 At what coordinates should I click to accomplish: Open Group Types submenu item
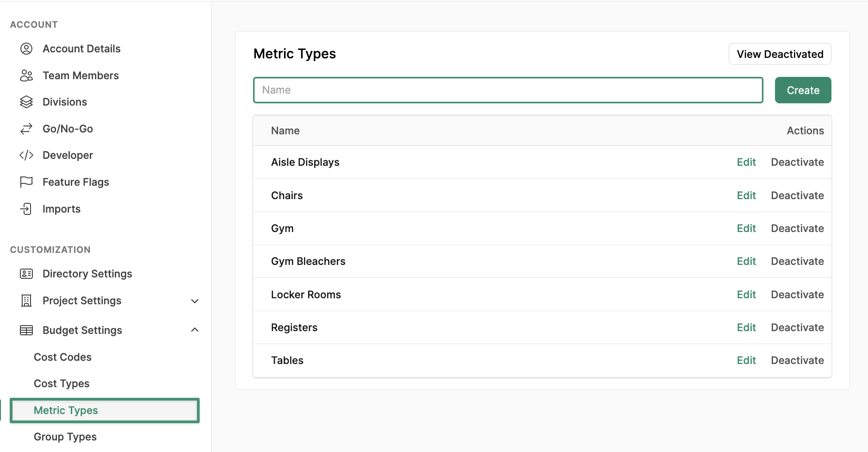pos(65,437)
